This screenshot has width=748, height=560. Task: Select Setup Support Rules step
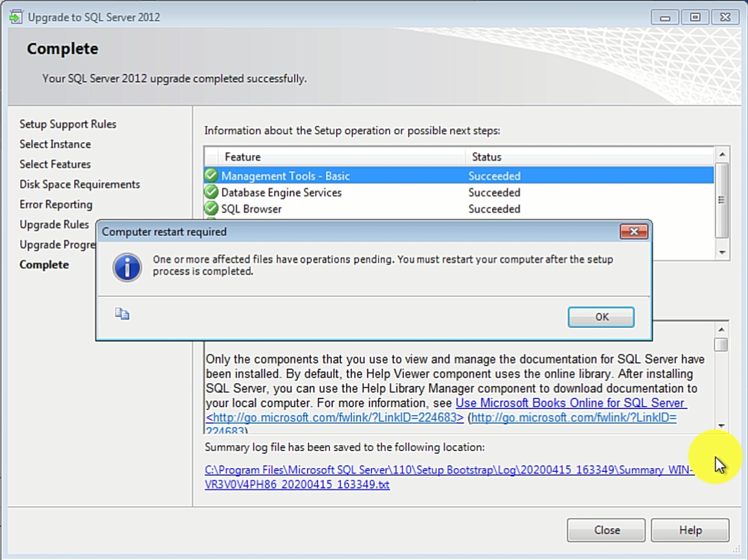(68, 124)
